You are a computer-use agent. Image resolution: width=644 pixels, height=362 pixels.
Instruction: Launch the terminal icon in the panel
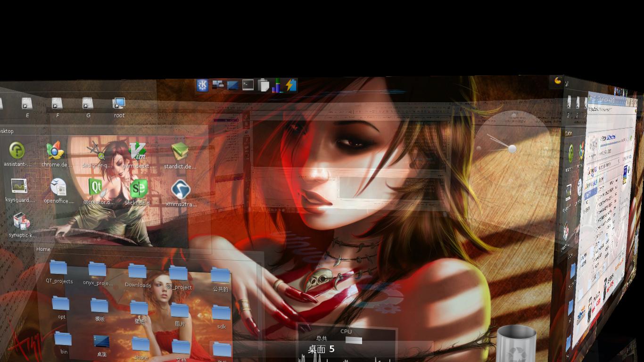(x=248, y=85)
